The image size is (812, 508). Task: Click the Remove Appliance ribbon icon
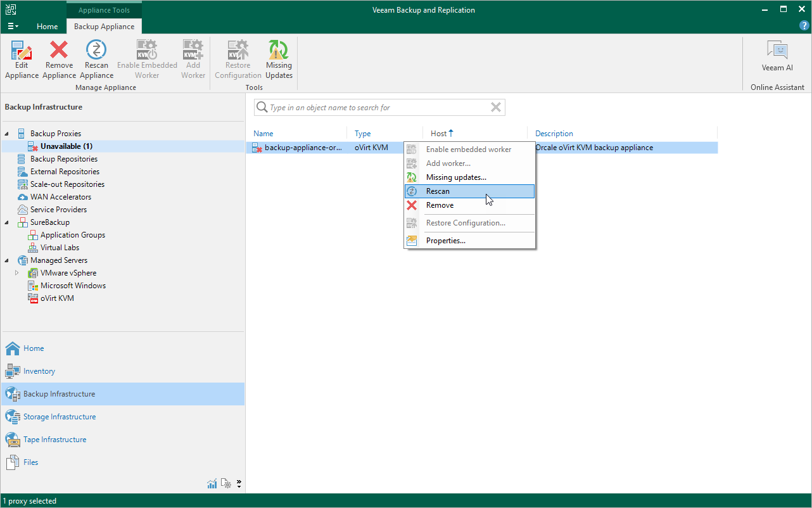click(59, 60)
